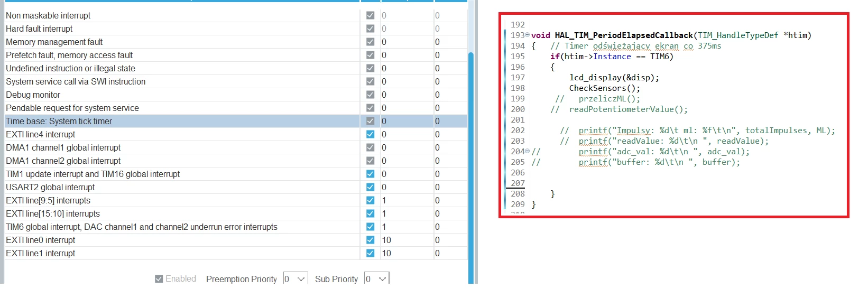
Task: Select the 'Hard fault interrupt' row label
Action: 39,29
